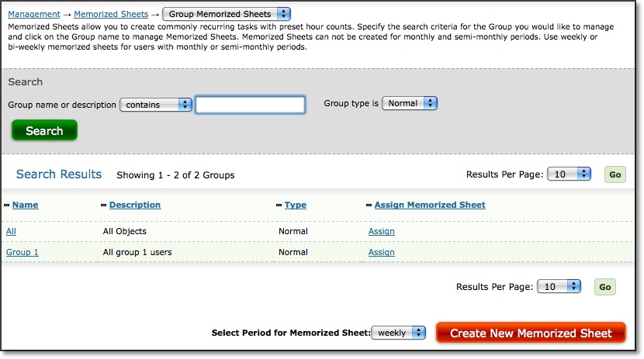Click the 'All Objects' description cell

124,231
